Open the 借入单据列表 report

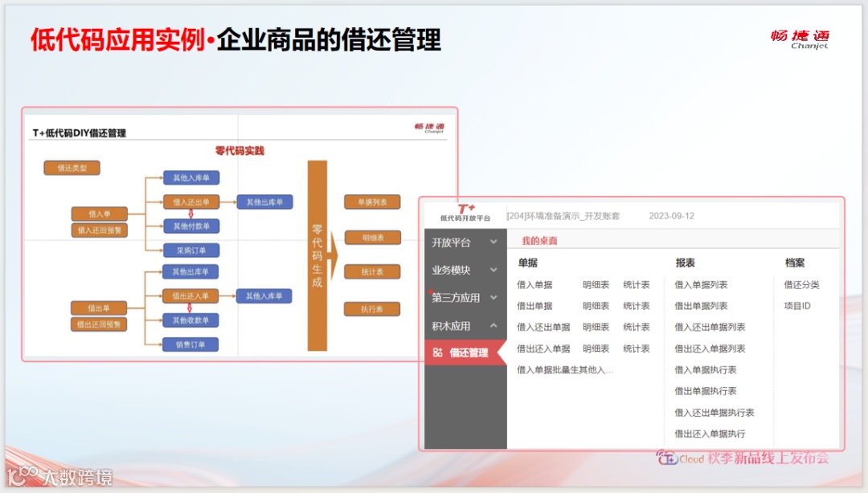click(x=701, y=285)
